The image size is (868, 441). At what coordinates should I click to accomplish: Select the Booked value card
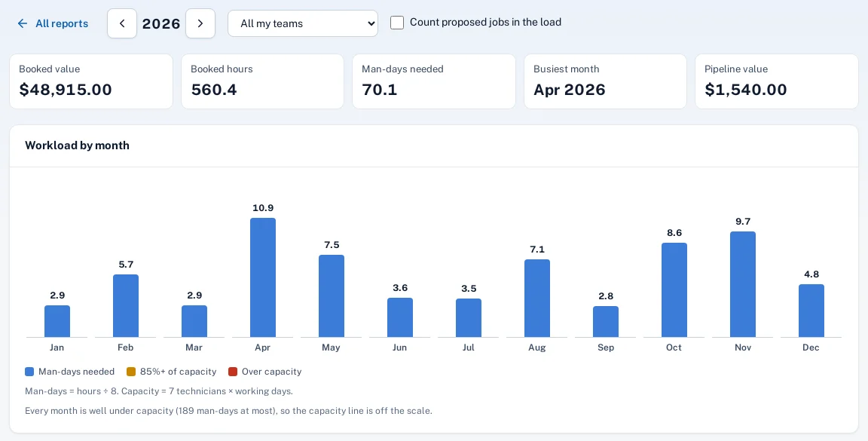(x=91, y=81)
